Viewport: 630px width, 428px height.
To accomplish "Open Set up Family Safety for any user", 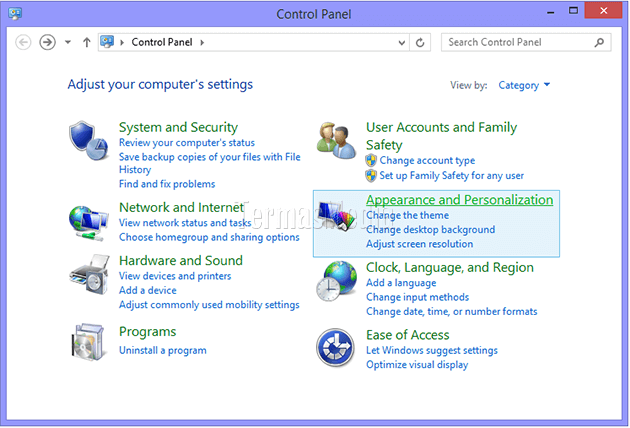I will (x=452, y=176).
